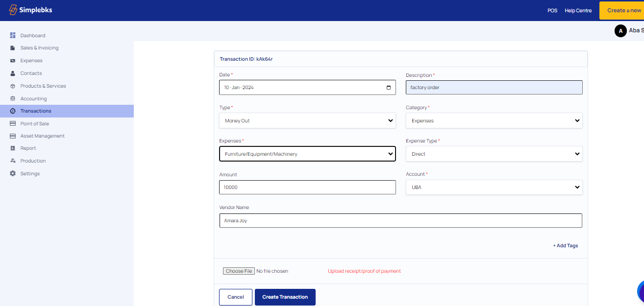Go to Asset Management in sidebar
The height and width of the screenshot is (306, 644).
click(x=42, y=136)
